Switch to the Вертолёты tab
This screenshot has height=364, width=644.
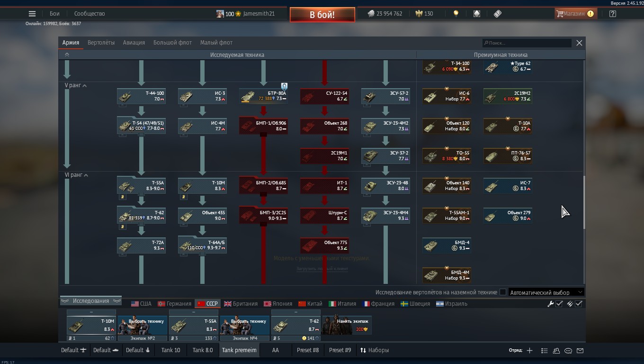pos(101,43)
